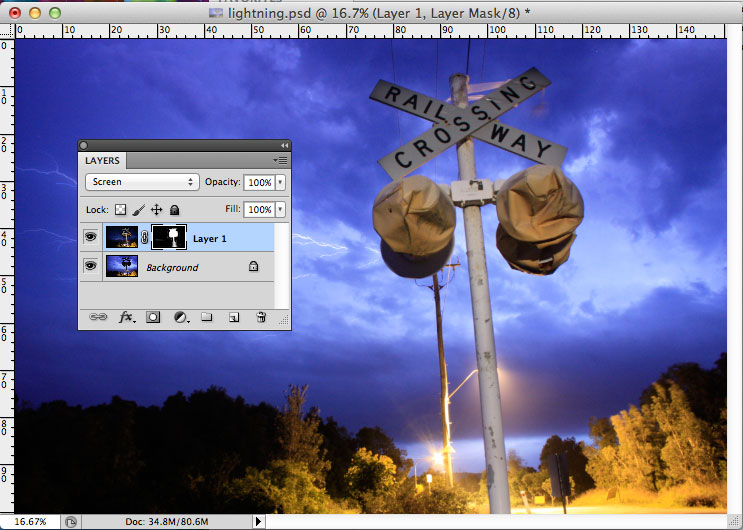Create a new layer group folder
Screen dimensions: 743x530
(207, 317)
